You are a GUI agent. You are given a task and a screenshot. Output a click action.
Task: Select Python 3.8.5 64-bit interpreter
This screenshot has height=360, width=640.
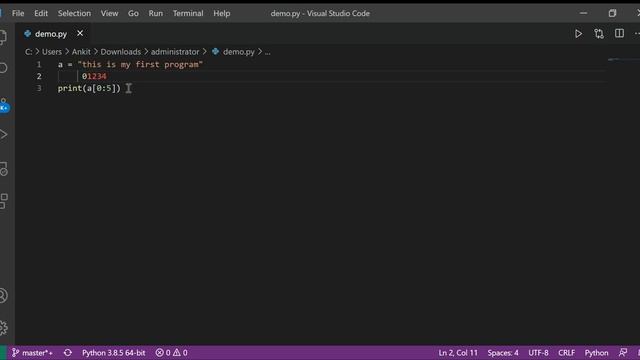pos(113,353)
